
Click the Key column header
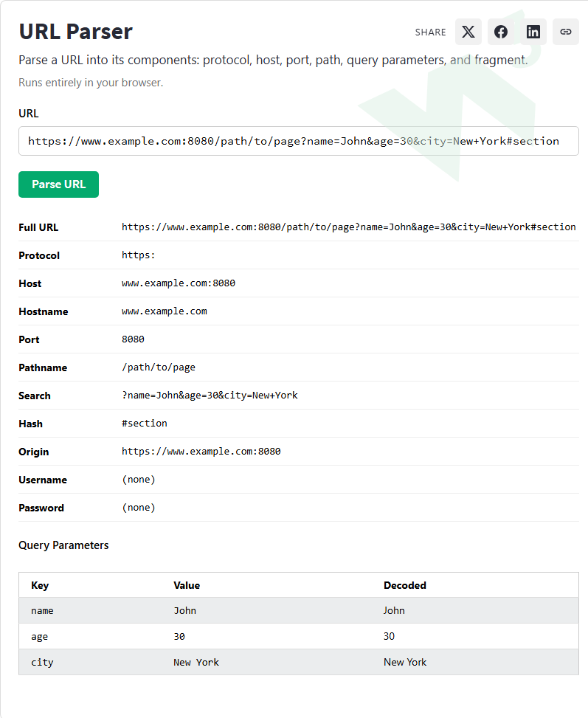pyautogui.click(x=40, y=585)
